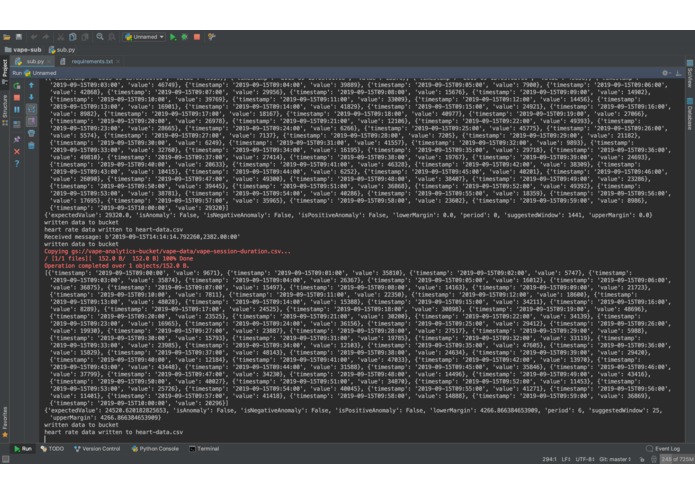Click the Help question mark icon
The image size is (695, 494).
pyautogui.click(x=17, y=164)
